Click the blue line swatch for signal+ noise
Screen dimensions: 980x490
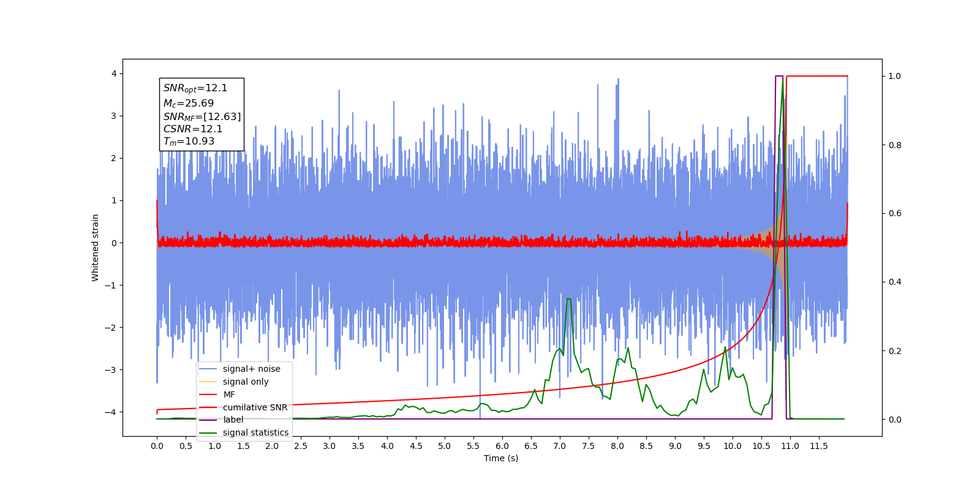(208, 369)
